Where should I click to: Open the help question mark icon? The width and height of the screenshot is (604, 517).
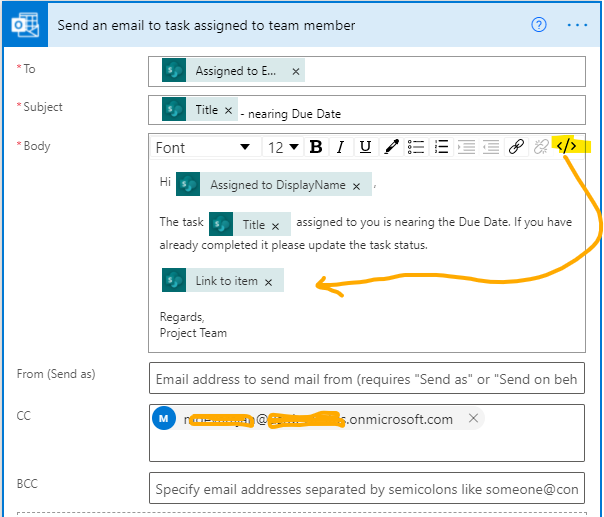(x=539, y=25)
